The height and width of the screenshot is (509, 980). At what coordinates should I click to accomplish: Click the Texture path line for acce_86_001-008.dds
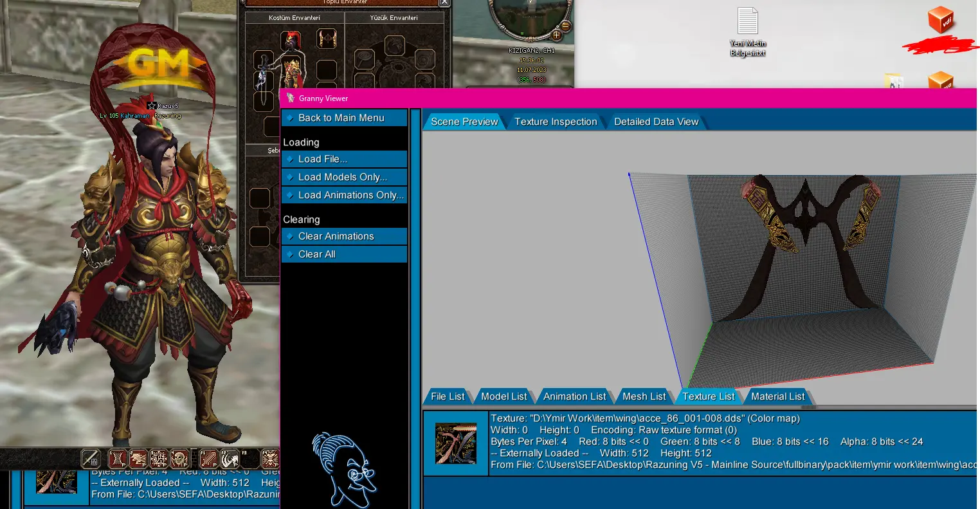645,418
